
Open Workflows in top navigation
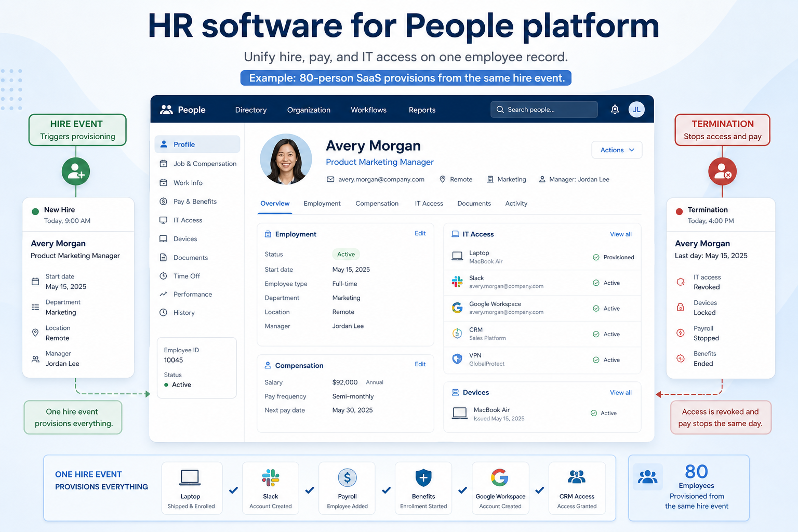tap(368, 110)
